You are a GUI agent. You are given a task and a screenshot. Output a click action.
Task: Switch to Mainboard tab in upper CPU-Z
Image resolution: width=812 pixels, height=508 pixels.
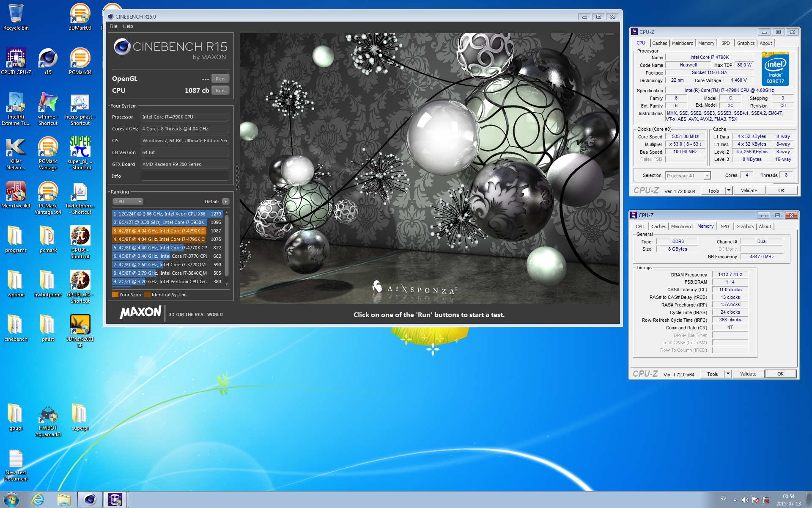[x=682, y=43]
